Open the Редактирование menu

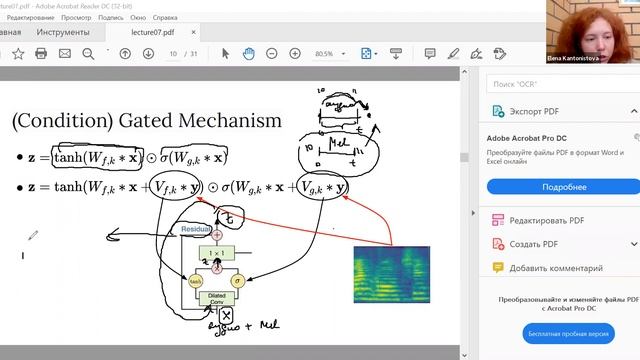pyautogui.click(x=30, y=18)
